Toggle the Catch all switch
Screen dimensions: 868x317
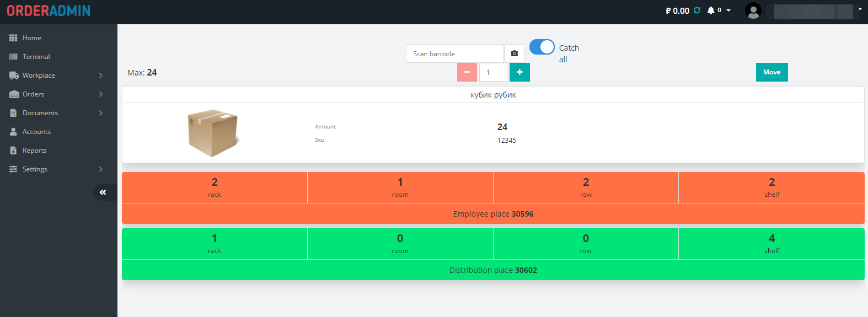click(x=542, y=47)
